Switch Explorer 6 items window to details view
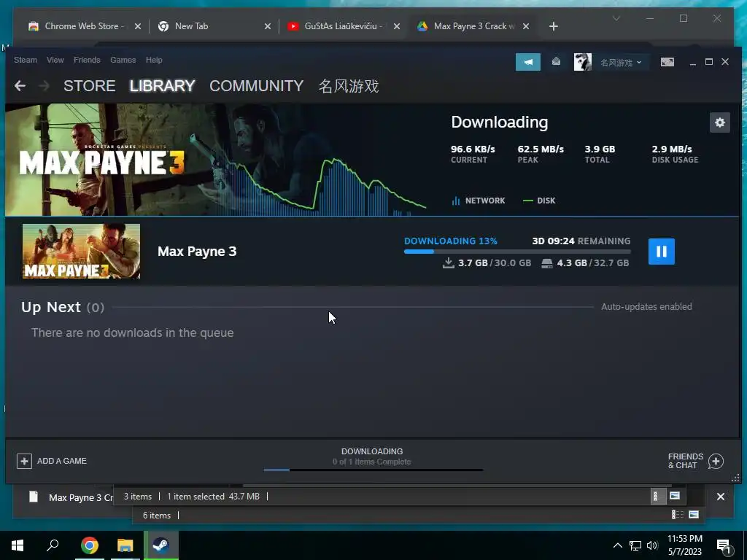Viewport: 747px width, 560px height. point(678,514)
